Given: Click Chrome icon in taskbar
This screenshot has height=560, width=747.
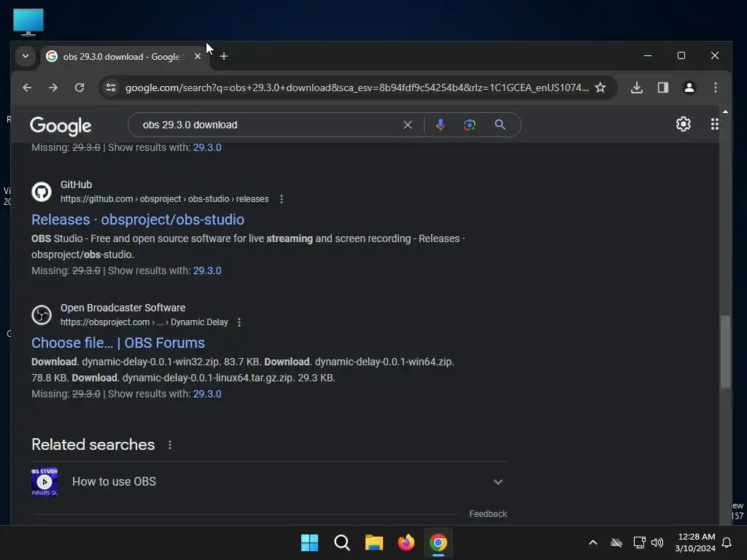Looking at the screenshot, I should 438,542.
